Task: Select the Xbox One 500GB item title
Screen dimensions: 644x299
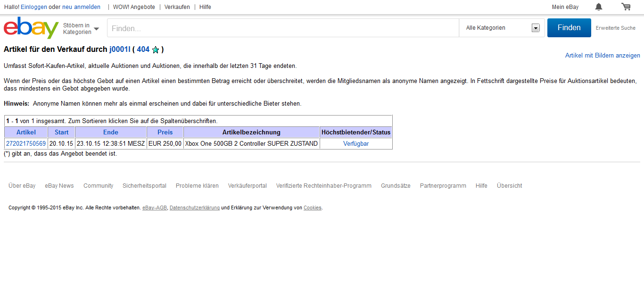Action: pos(251,144)
